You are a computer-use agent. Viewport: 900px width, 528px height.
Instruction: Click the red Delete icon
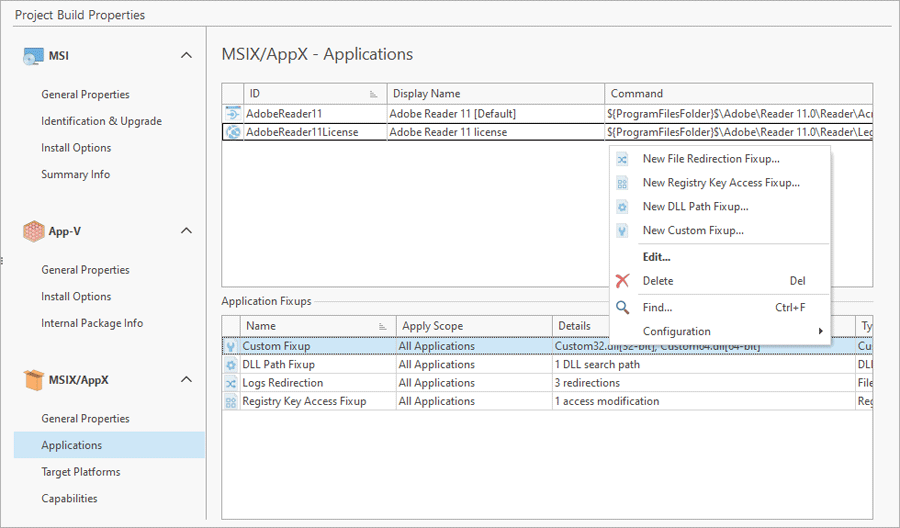tap(622, 281)
